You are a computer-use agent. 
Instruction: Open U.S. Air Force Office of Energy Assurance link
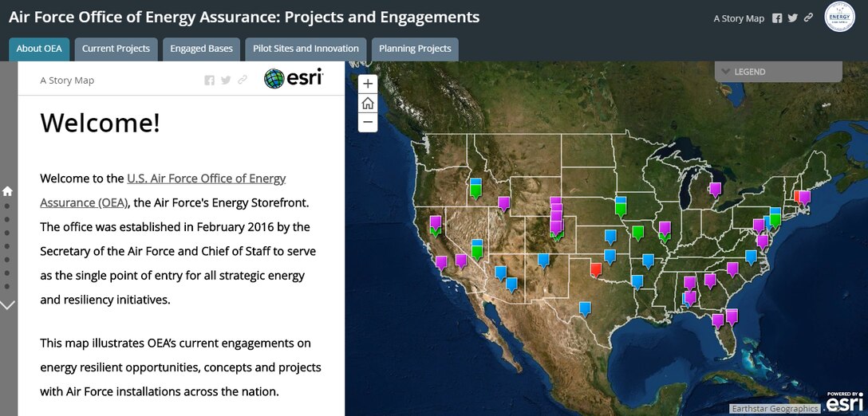[163, 190]
